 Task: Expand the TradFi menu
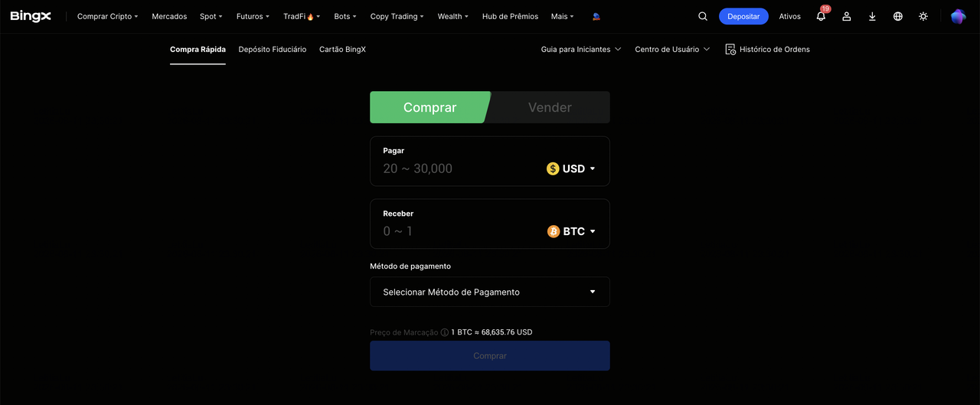[302, 16]
